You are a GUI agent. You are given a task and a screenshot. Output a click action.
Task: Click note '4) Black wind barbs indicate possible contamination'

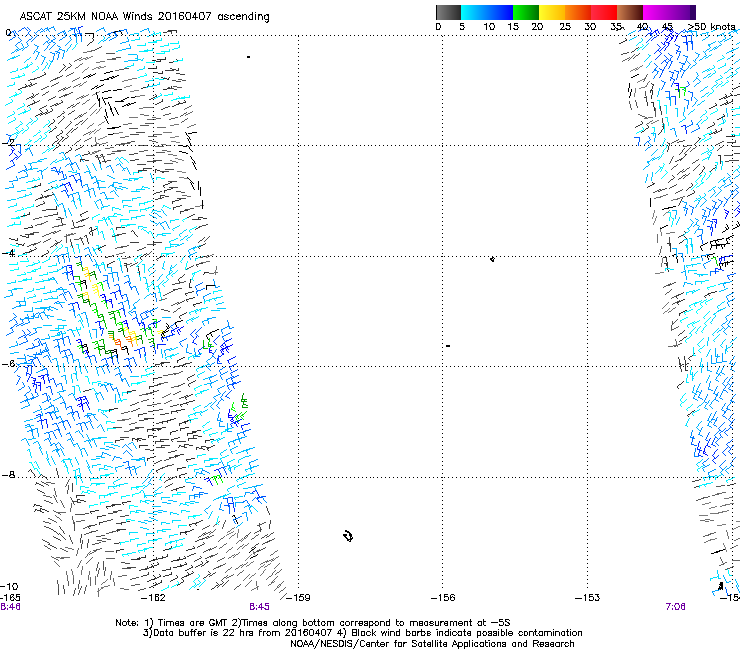460,633
